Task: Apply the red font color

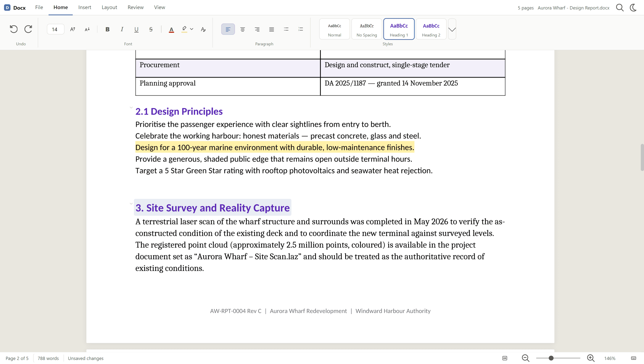Action: click(x=171, y=30)
